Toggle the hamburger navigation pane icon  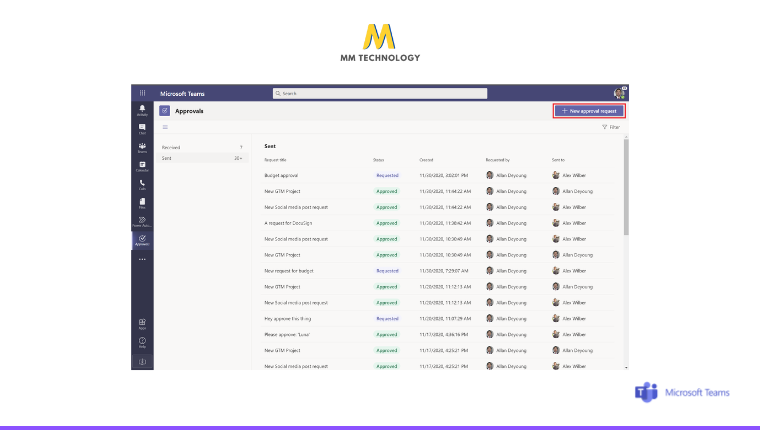click(165, 127)
